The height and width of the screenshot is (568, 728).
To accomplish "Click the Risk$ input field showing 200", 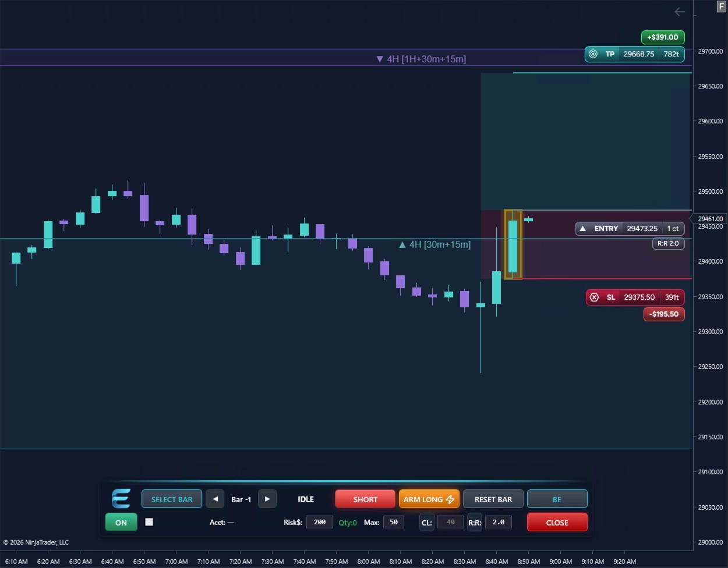I will 320,522.
